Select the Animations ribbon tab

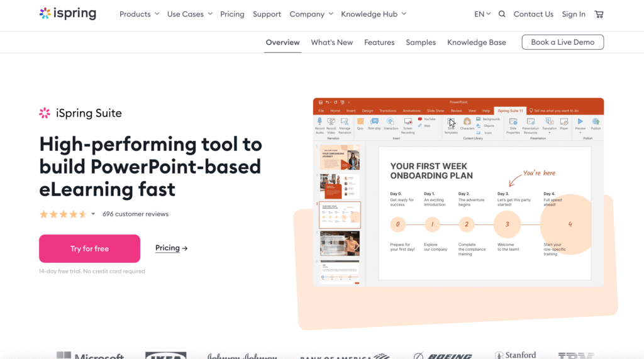[x=411, y=111]
